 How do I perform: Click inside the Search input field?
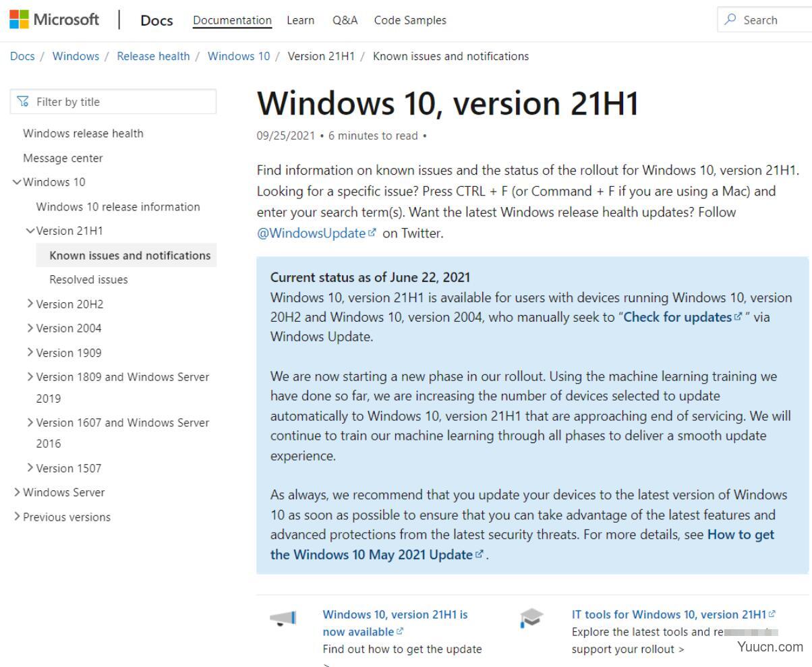point(769,20)
